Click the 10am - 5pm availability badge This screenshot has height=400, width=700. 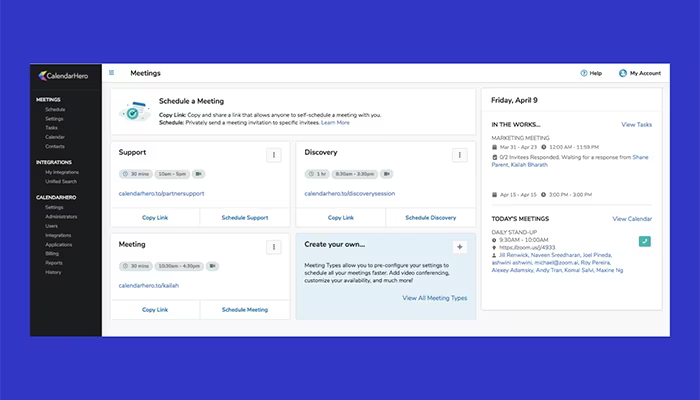pos(172,174)
